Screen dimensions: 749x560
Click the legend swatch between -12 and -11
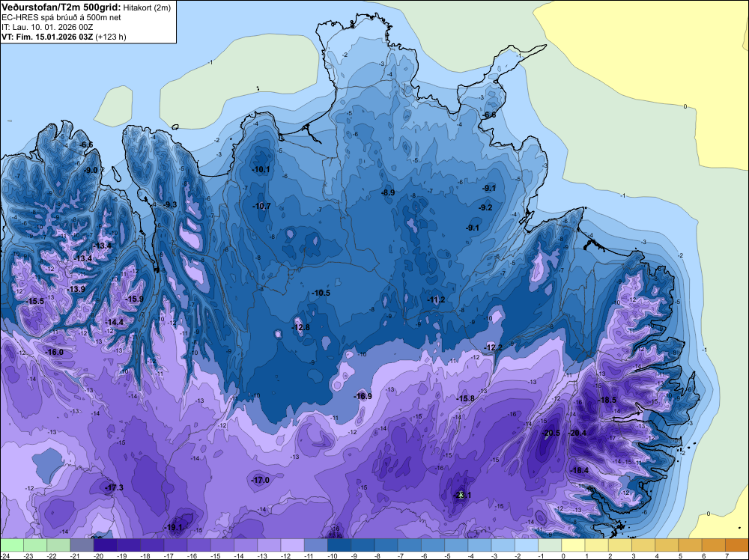[x=292, y=545]
